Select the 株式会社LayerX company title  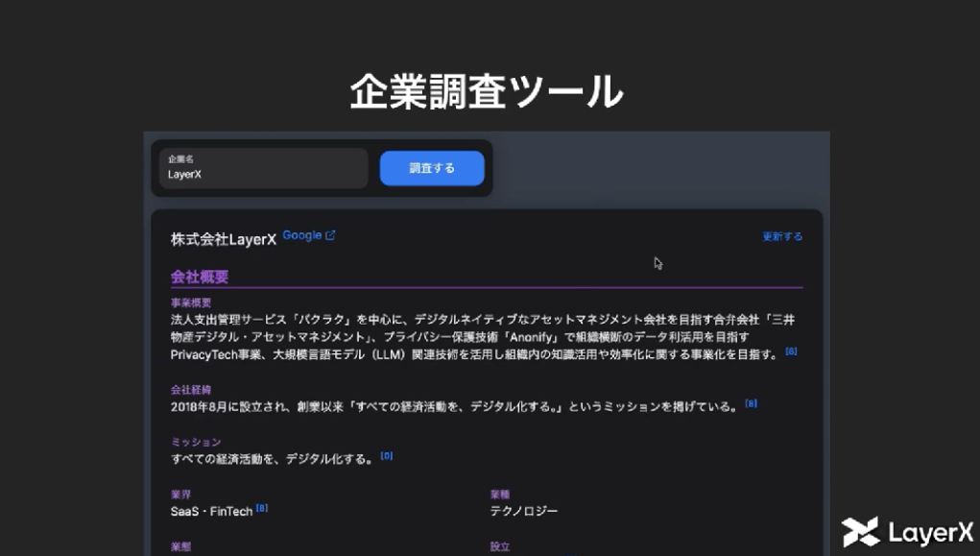pyautogui.click(x=223, y=239)
